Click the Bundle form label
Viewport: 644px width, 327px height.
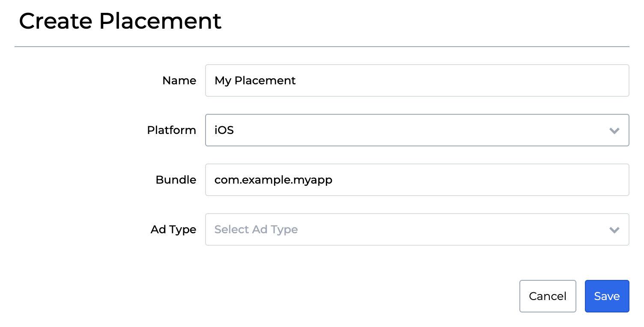click(x=176, y=180)
